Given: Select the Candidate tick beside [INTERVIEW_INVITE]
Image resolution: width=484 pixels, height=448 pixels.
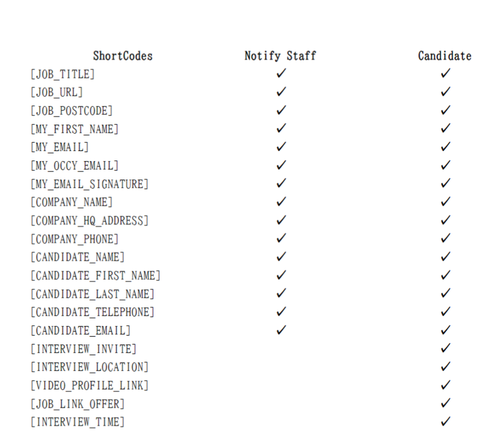Looking at the screenshot, I should (x=445, y=348).
